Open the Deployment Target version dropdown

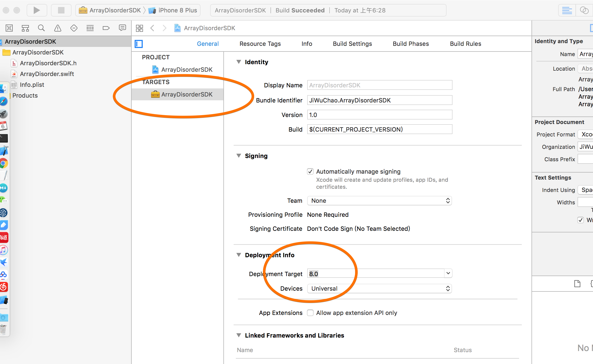[x=448, y=273]
